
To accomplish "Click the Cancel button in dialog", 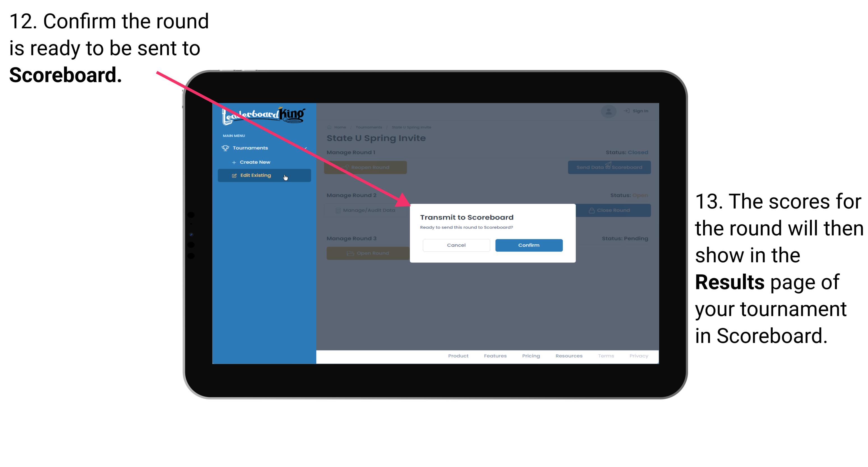I will 456,244.
